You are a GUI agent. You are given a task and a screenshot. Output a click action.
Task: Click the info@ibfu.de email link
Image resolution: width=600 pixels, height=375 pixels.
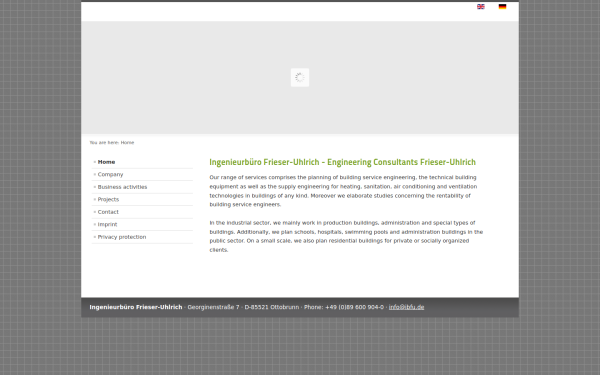(x=406, y=307)
